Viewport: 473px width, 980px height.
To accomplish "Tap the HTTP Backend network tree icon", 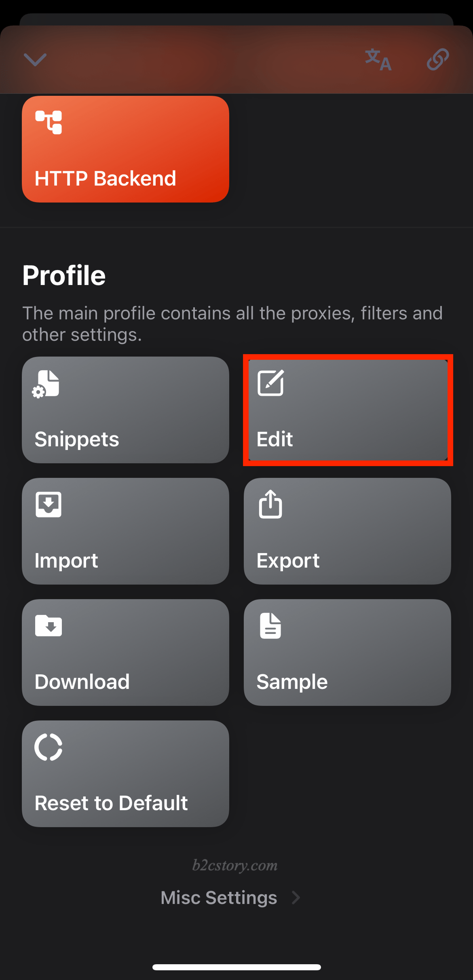I will (49, 122).
